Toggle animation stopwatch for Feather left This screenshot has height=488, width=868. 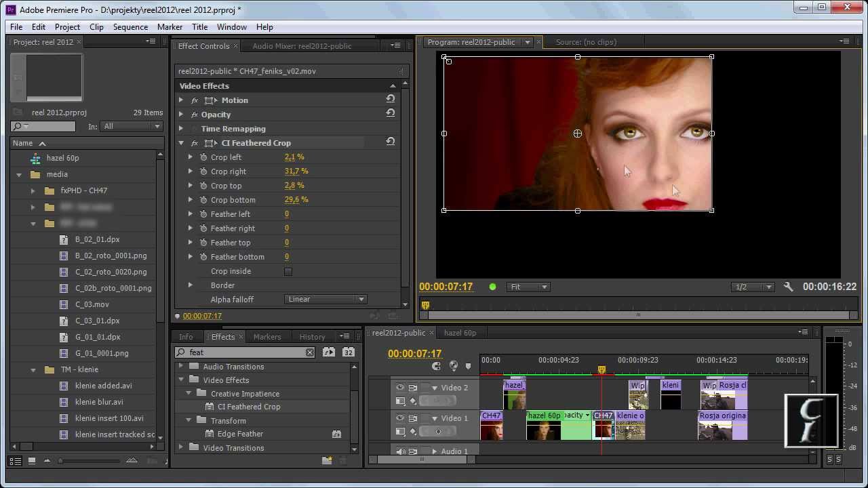coord(203,214)
